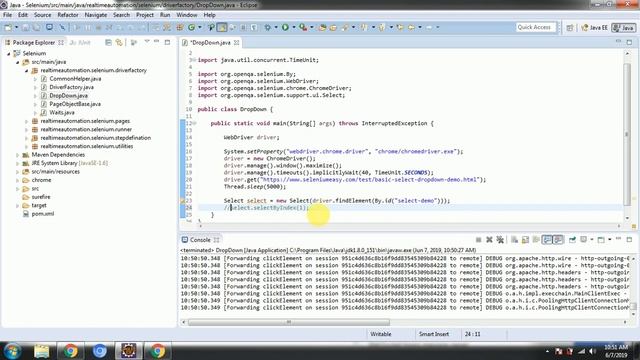Click the volume icon in system tray
This screenshot has width=640, height=360.
[592, 351]
